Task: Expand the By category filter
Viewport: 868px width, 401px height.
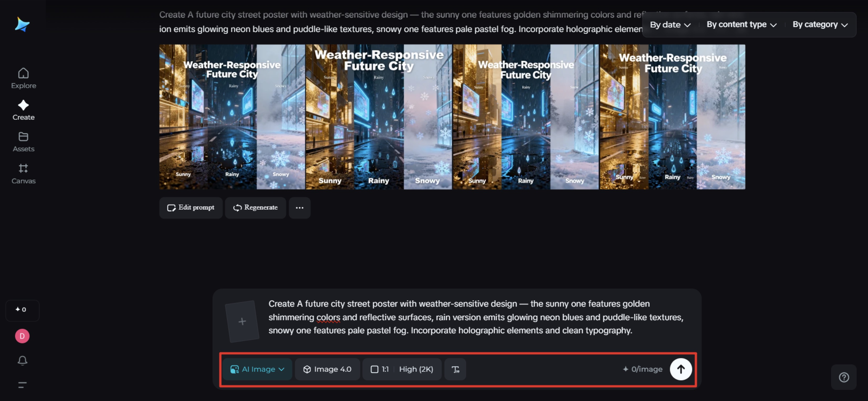Action: point(820,25)
